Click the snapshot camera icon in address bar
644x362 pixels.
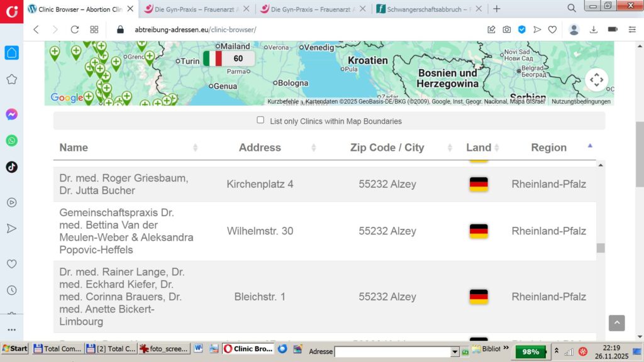tap(507, 30)
